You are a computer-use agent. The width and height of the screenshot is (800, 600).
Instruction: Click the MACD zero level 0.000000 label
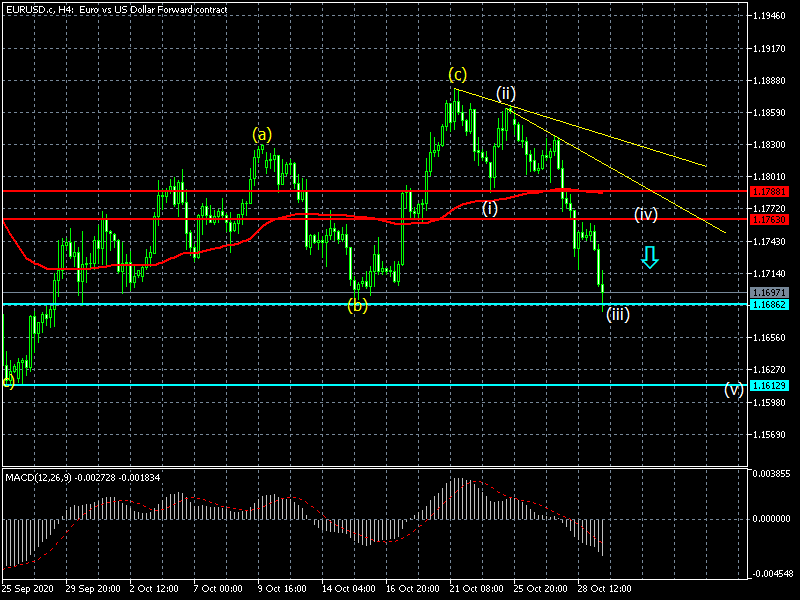coord(771,519)
